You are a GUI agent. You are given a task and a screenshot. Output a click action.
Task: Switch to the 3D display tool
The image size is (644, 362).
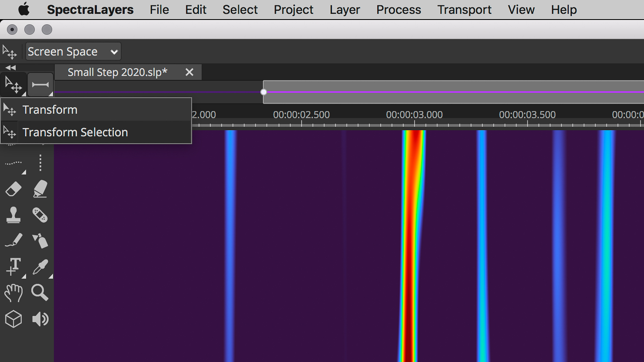[13, 319]
